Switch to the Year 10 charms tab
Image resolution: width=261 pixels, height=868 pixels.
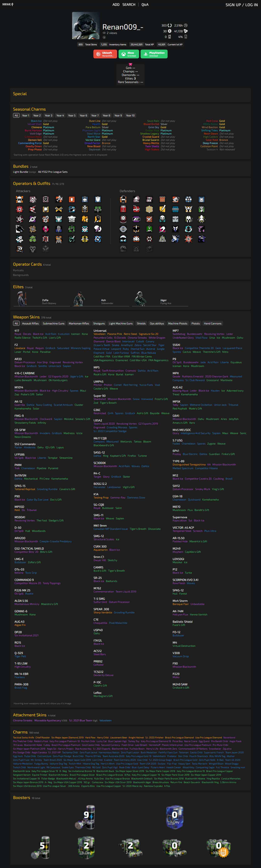pos(130,116)
